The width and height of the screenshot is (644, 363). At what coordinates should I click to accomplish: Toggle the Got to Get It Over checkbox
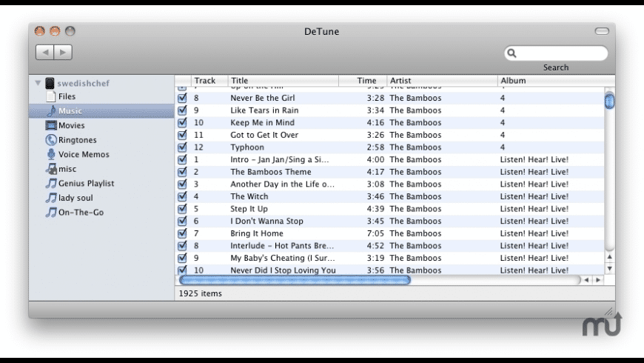point(182,135)
